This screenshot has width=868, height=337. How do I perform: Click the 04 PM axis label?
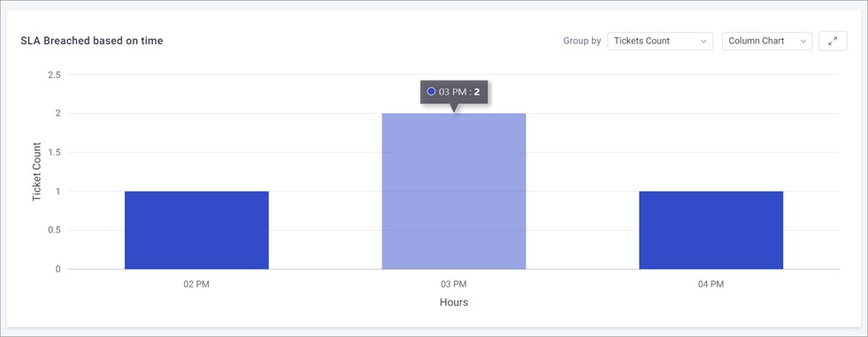coord(711,285)
